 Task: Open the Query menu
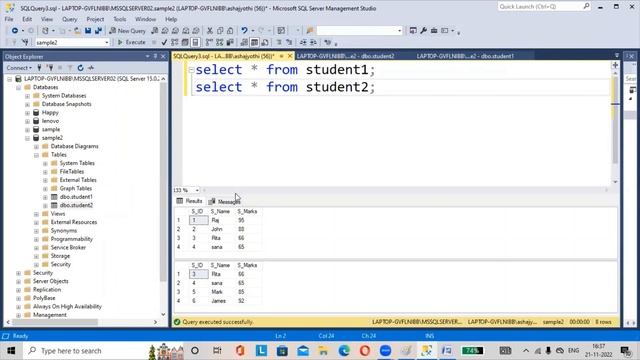(69, 19)
